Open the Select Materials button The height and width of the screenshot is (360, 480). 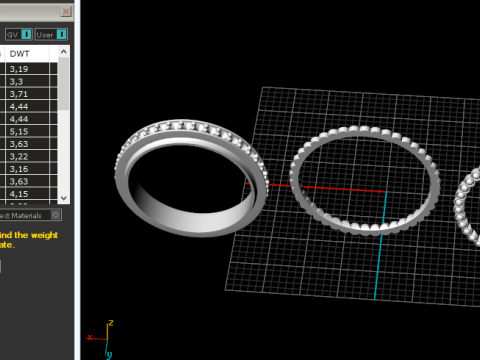point(30,215)
